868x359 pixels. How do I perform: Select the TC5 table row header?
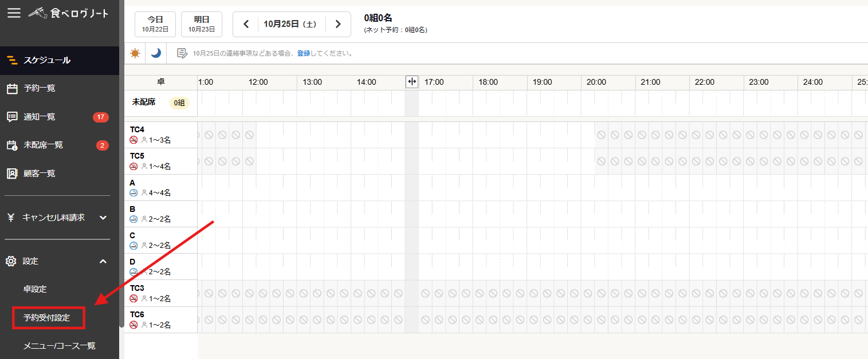[x=161, y=161]
